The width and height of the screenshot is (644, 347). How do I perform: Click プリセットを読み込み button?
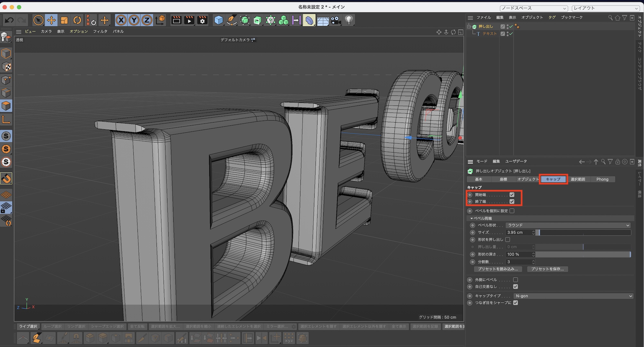(x=498, y=269)
